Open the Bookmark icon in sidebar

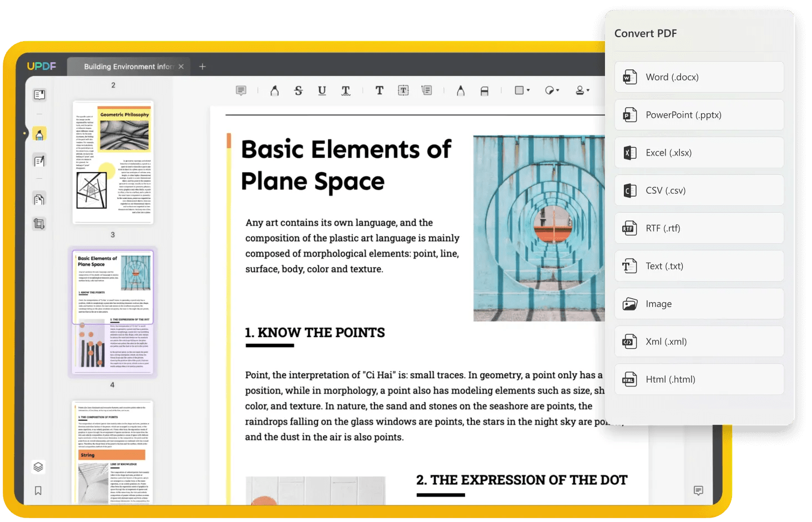(38, 490)
